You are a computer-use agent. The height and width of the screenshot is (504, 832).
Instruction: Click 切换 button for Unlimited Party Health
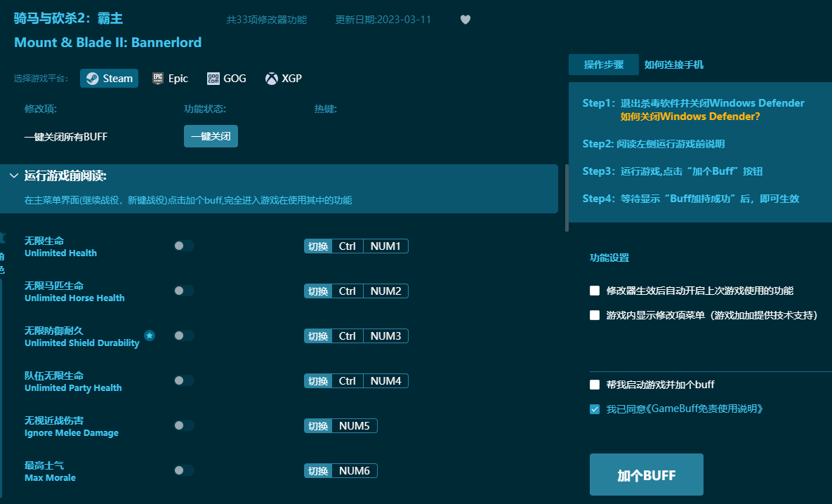pos(318,381)
